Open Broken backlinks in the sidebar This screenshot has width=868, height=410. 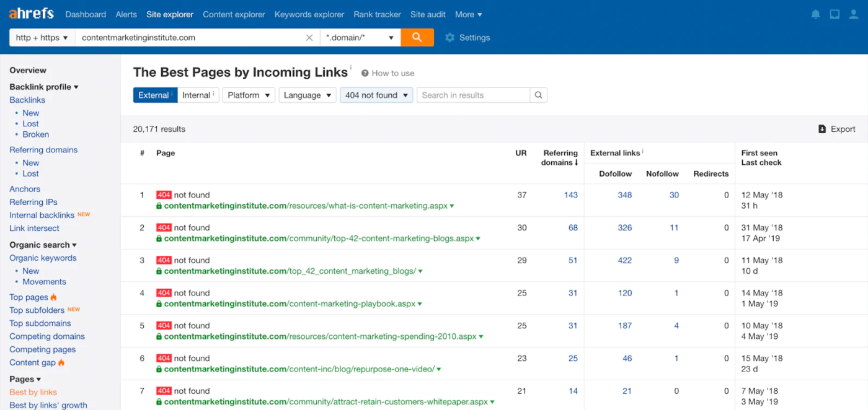(x=36, y=134)
